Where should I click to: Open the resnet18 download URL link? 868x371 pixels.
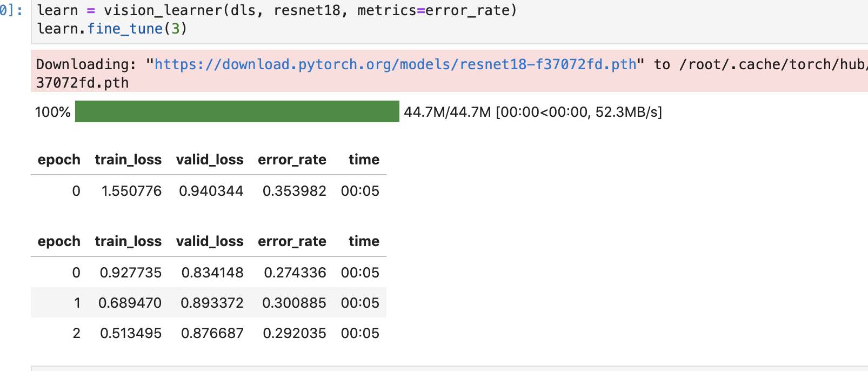395,64
